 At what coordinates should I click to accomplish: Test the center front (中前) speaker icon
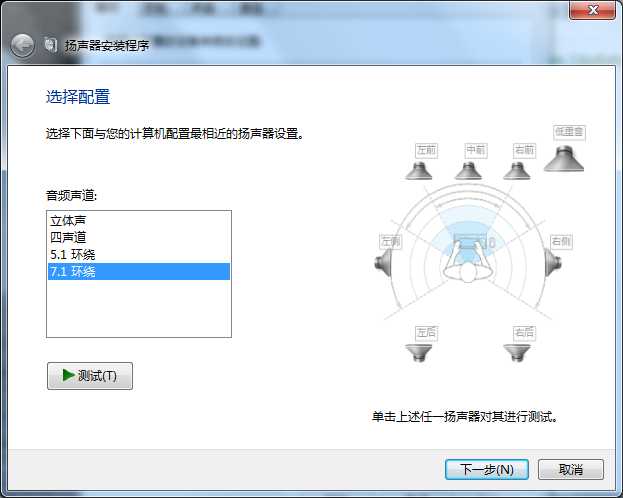pyautogui.click(x=468, y=171)
